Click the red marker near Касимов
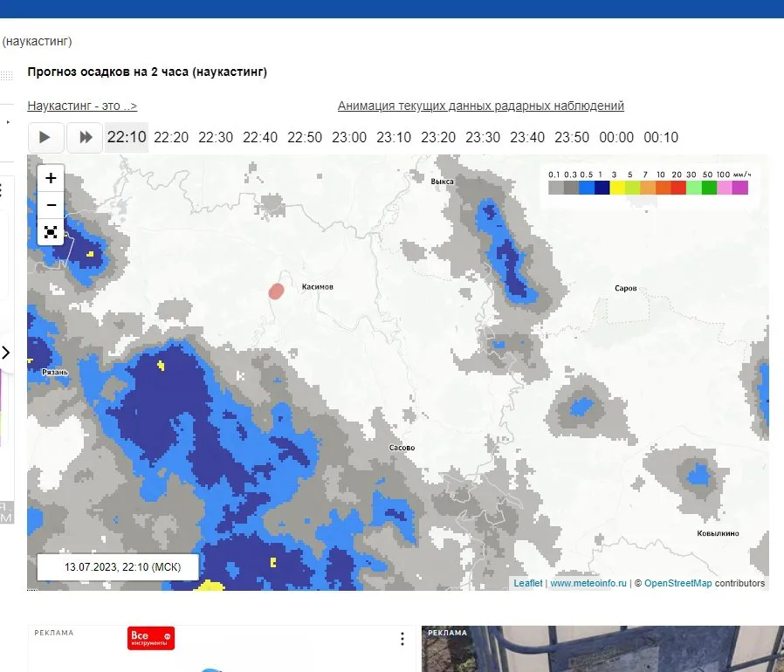784x672 pixels. (x=276, y=291)
